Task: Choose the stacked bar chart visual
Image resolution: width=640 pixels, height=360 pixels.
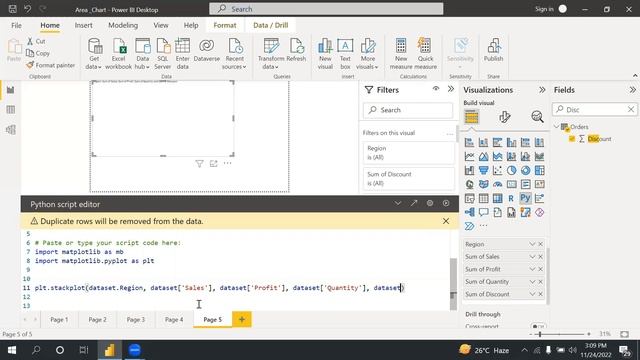Action: point(469,142)
